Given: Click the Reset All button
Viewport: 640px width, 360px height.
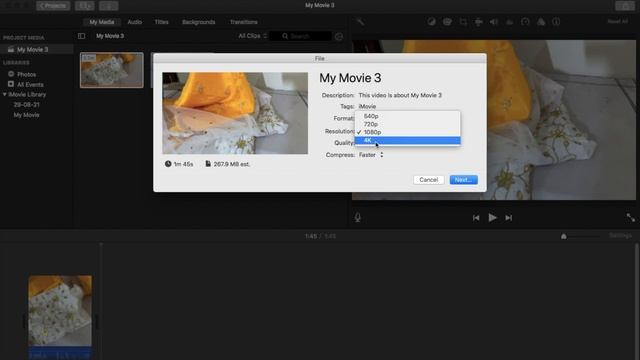Looking at the screenshot, I should click(x=618, y=21).
